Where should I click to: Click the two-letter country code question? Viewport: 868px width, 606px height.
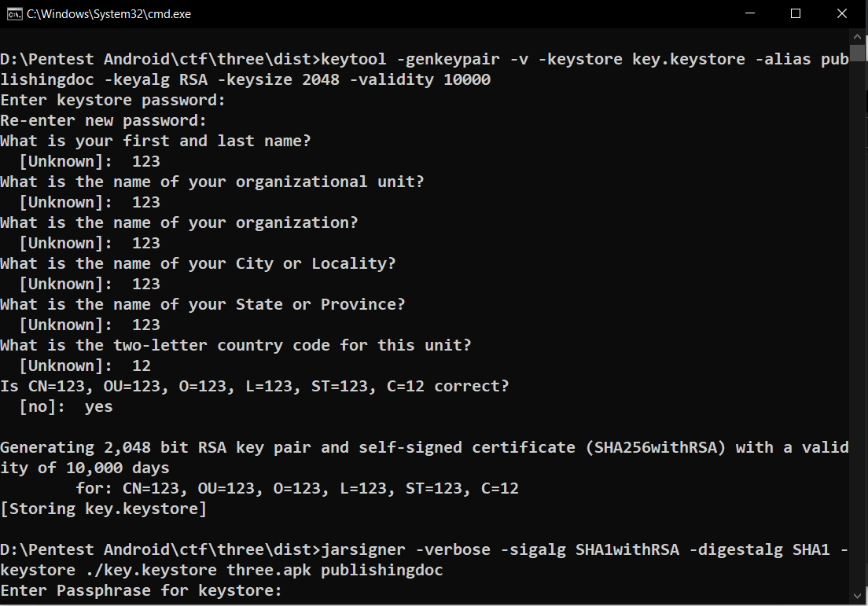(x=236, y=345)
